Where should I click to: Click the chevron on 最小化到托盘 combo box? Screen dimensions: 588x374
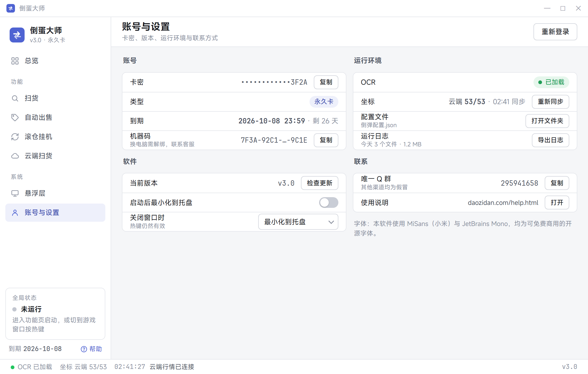(331, 222)
